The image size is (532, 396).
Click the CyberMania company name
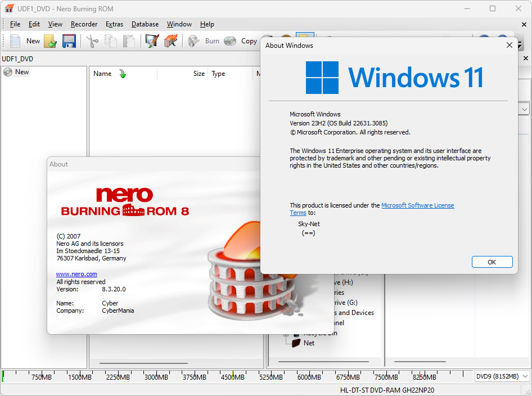(x=118, y=310)
